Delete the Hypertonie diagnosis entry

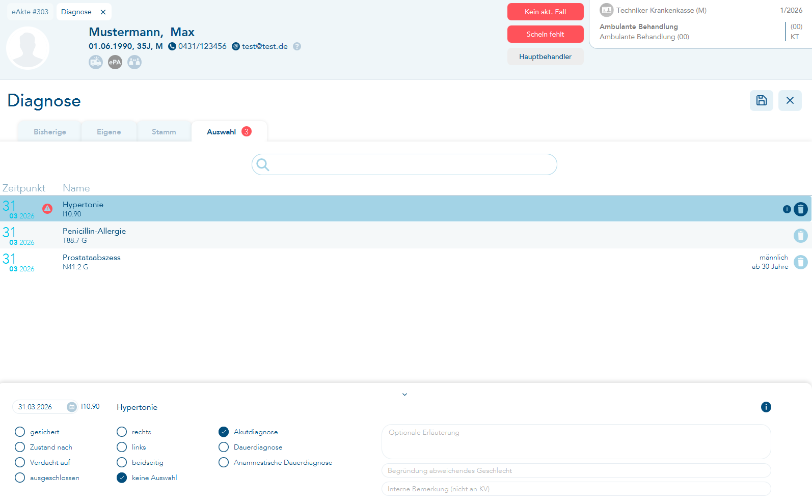[800, 209]
